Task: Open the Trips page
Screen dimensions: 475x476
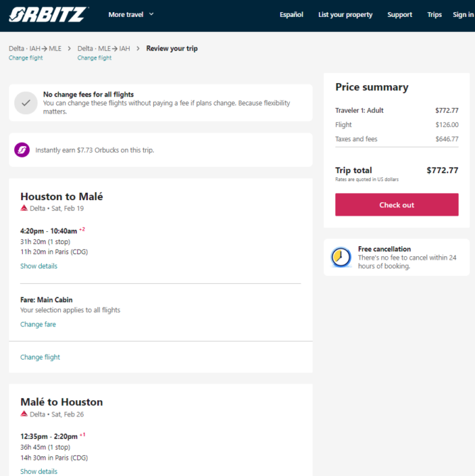Action: pyautogui.click(x=435, y=14)
